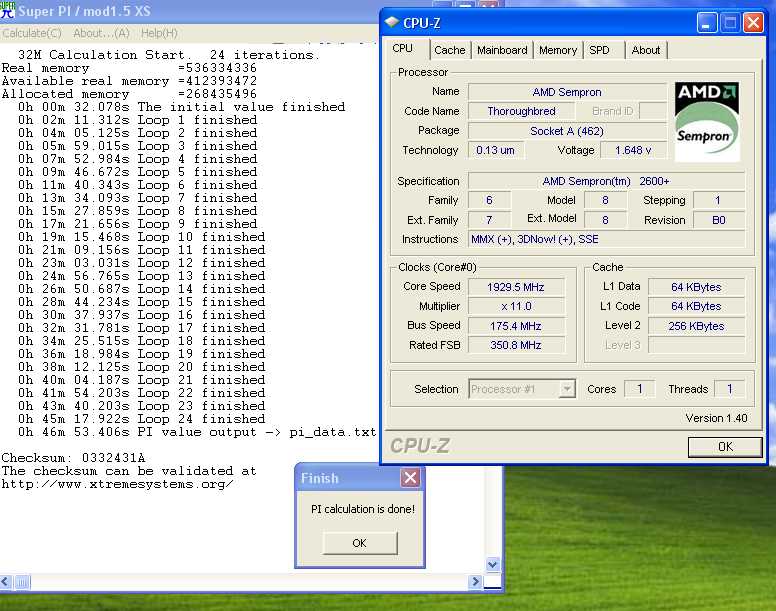This screenshot has height=611, width=776.
Task: Click the Voltage value 1.648 v
Action: [x=633, y=150]
